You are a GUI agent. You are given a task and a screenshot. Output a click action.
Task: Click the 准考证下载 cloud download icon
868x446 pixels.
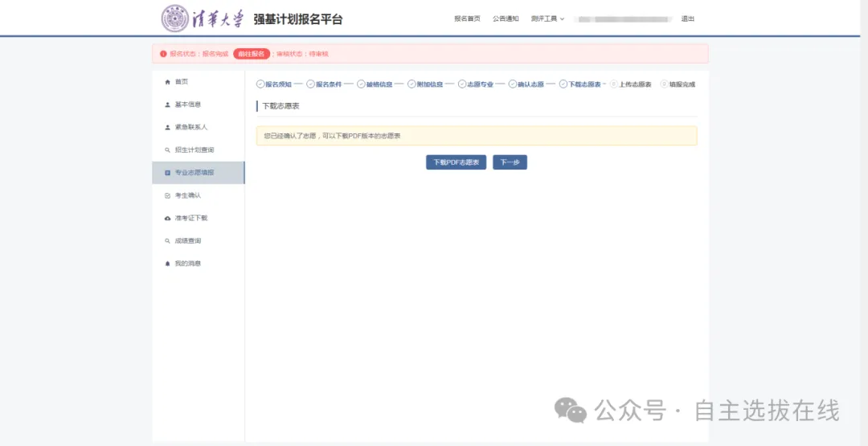click(167, 219)
